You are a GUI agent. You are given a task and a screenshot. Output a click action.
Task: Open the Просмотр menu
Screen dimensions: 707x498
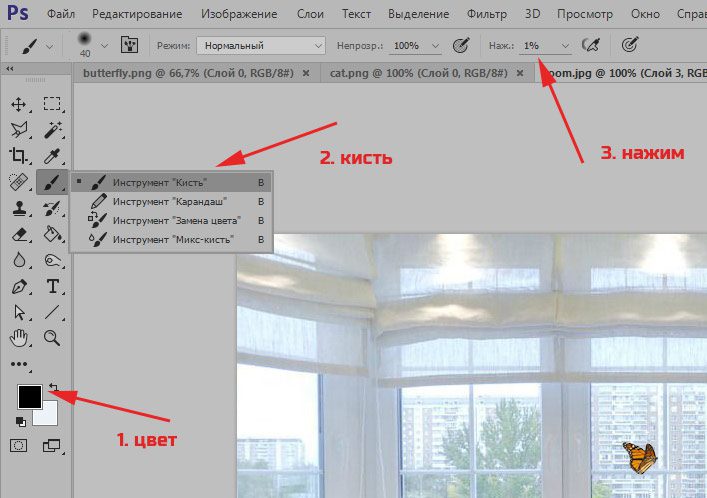(x=585, y=14)
